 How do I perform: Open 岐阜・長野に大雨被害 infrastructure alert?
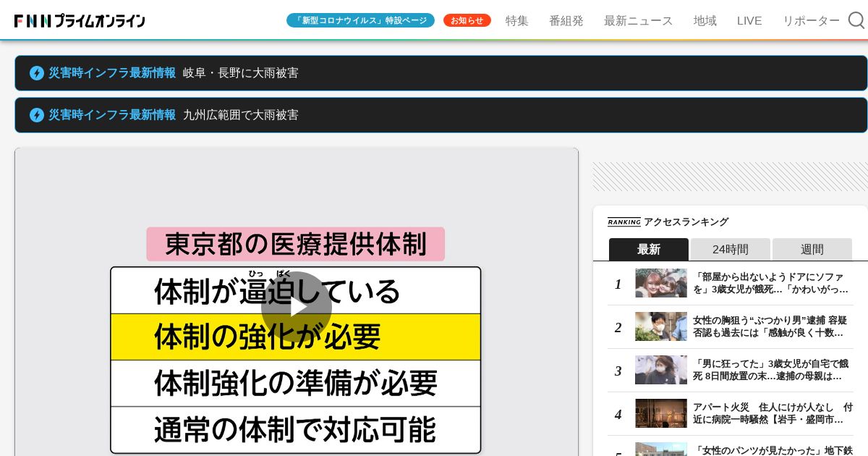point(441,73)
